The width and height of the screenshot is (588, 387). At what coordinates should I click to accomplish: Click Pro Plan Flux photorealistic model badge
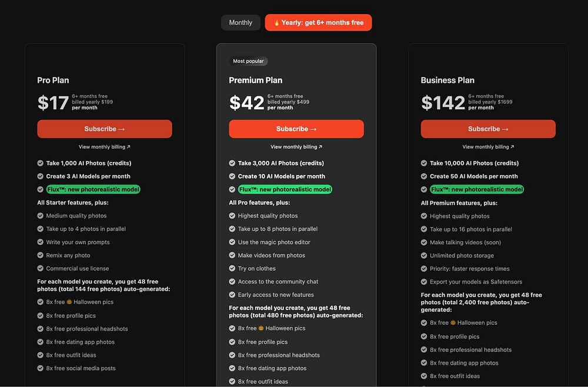click(93, 189)
